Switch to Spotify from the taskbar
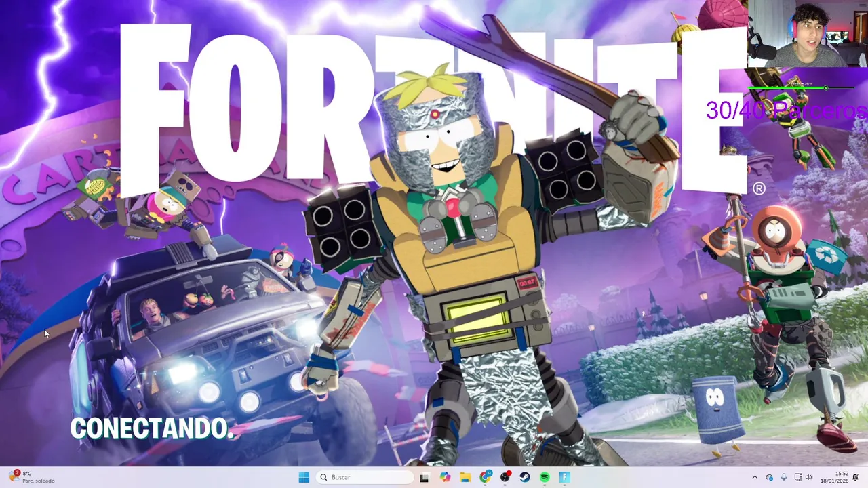The height and width of the screenshot is (488, 868). pos(545,477)
